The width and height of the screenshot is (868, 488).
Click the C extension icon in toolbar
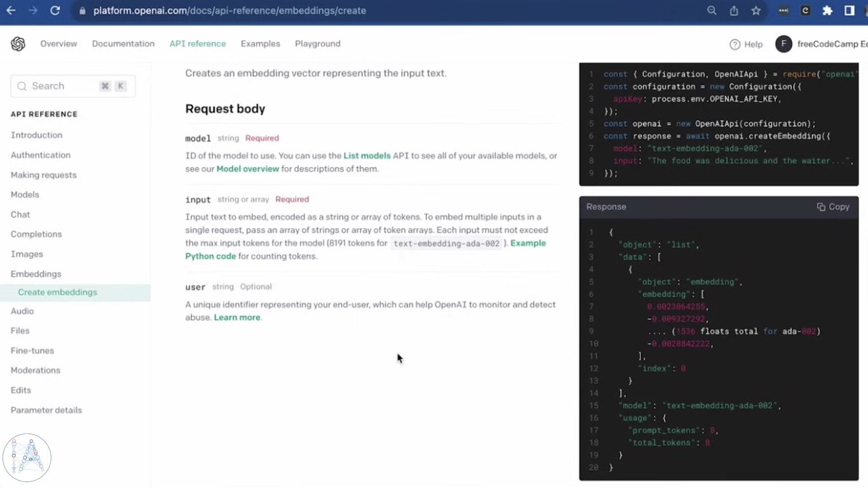[806, 10]
